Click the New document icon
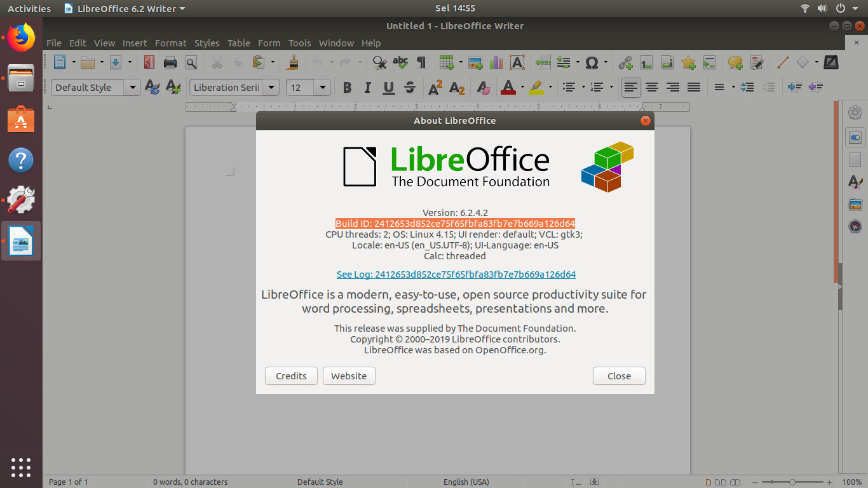 [60, 62]
